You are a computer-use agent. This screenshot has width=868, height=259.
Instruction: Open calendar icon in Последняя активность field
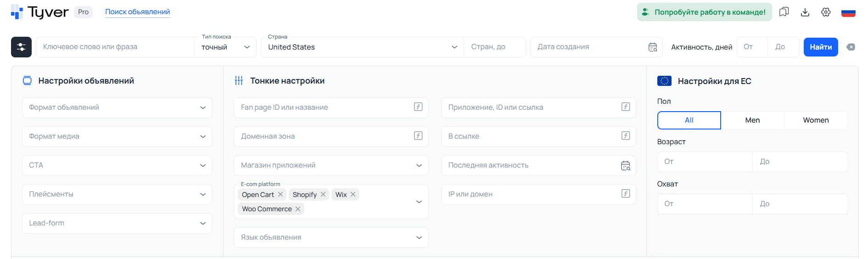pyautogui.click(x=626, y=165)
